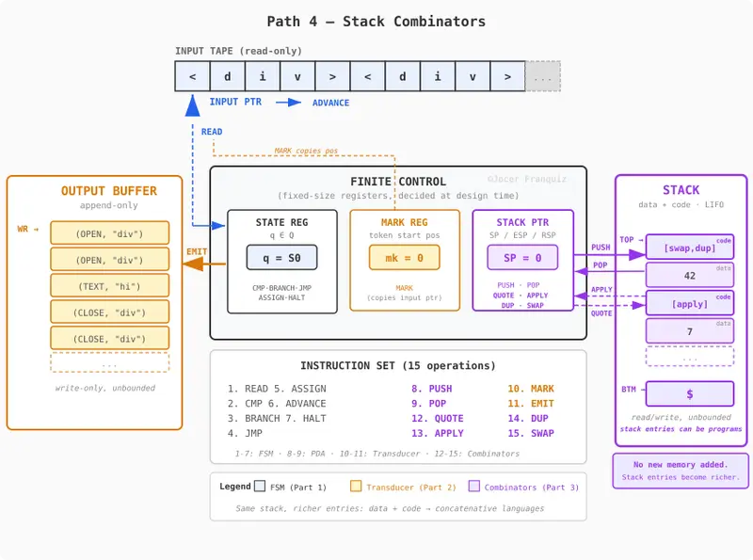The width and height of the screenshot is (753, 560).
Task: Click the 'write-only, unbounded' caption
Action: click(105, 388)
